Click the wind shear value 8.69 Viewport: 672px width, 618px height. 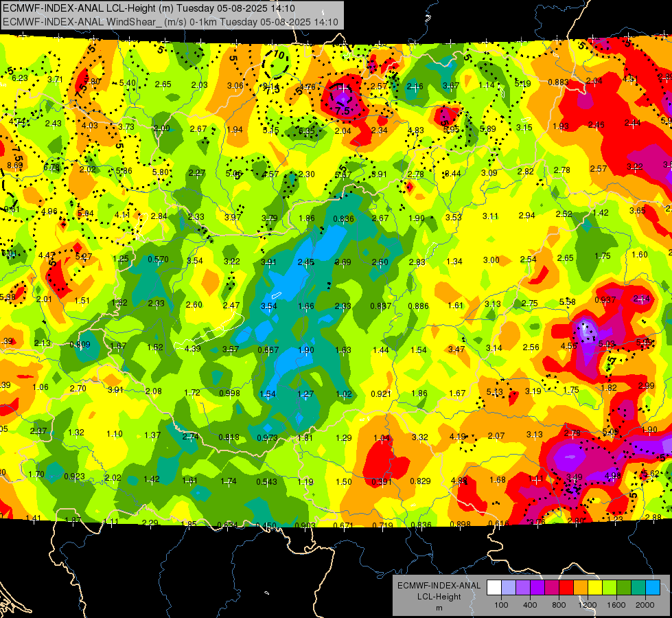coord(15,165)
